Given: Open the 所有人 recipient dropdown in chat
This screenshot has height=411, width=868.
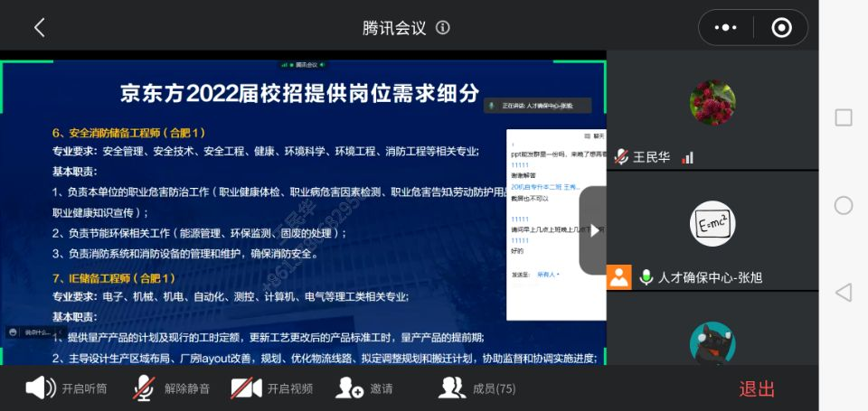Looking at the screenshot, I should tap(549, 274).
